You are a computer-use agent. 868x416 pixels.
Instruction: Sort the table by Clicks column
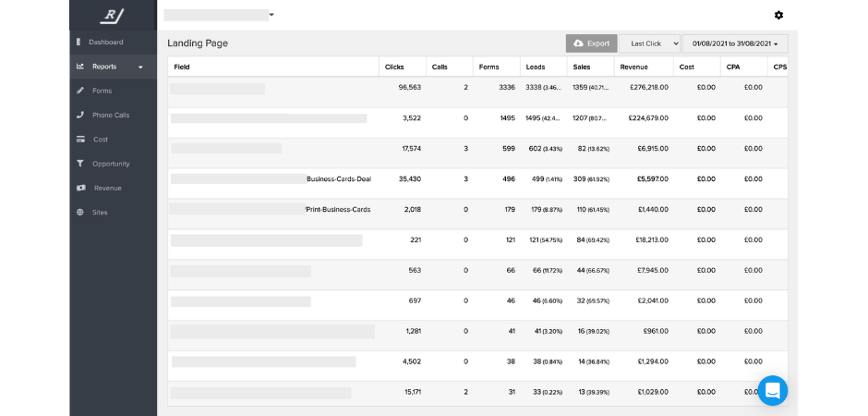click(394, 67)
